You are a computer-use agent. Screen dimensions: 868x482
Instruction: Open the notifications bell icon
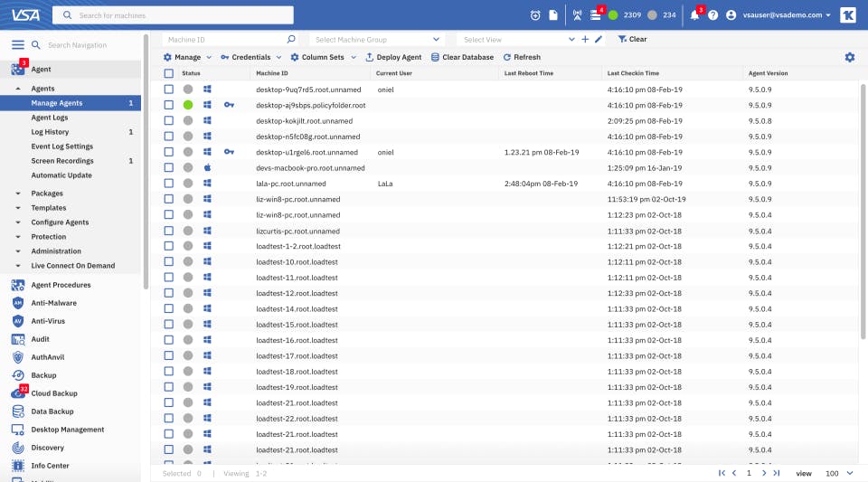tap(694, 15)
